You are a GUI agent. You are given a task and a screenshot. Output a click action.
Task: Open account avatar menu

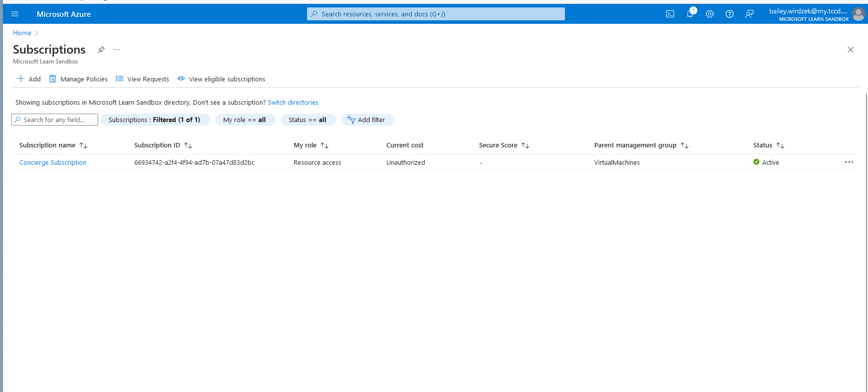(859, 14)
